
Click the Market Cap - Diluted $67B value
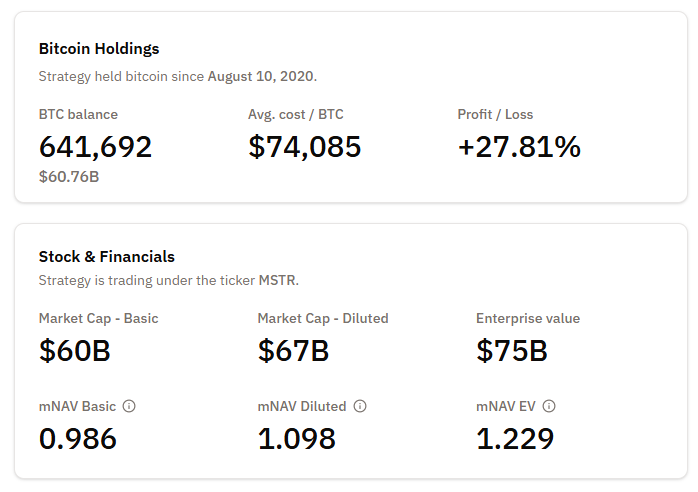(294, 351)
